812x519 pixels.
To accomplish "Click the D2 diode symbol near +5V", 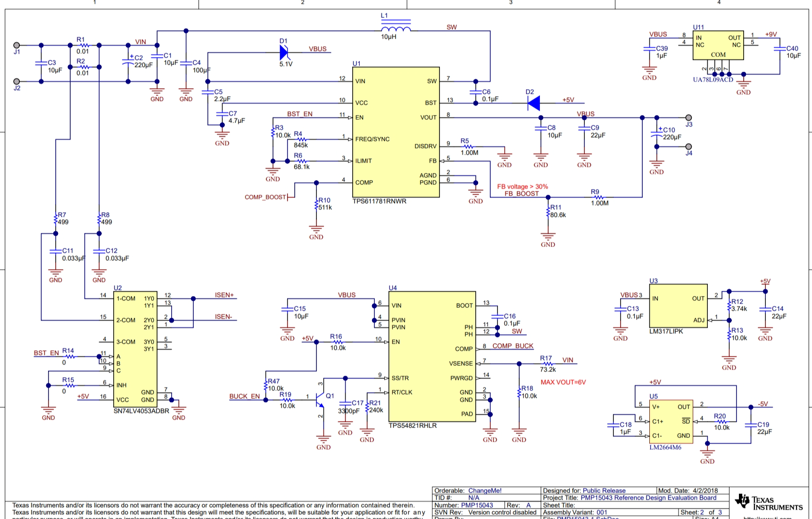I will tap(533, 103).
